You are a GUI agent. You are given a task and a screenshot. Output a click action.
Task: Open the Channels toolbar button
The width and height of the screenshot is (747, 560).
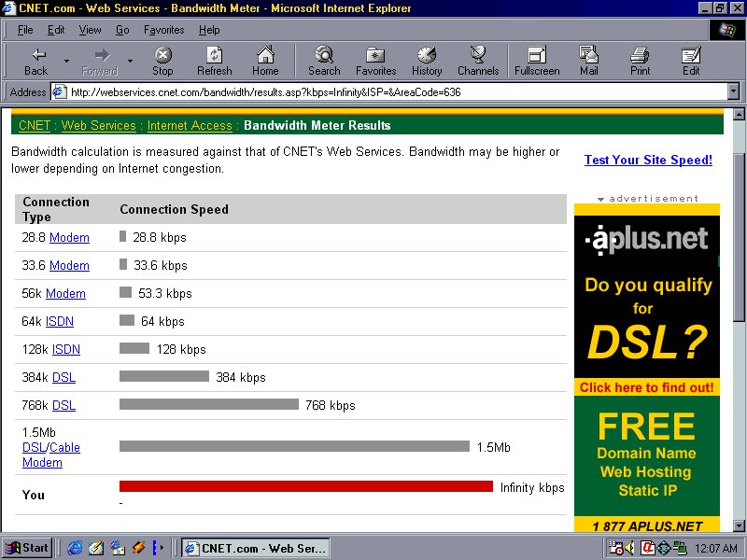pos(478,62)
